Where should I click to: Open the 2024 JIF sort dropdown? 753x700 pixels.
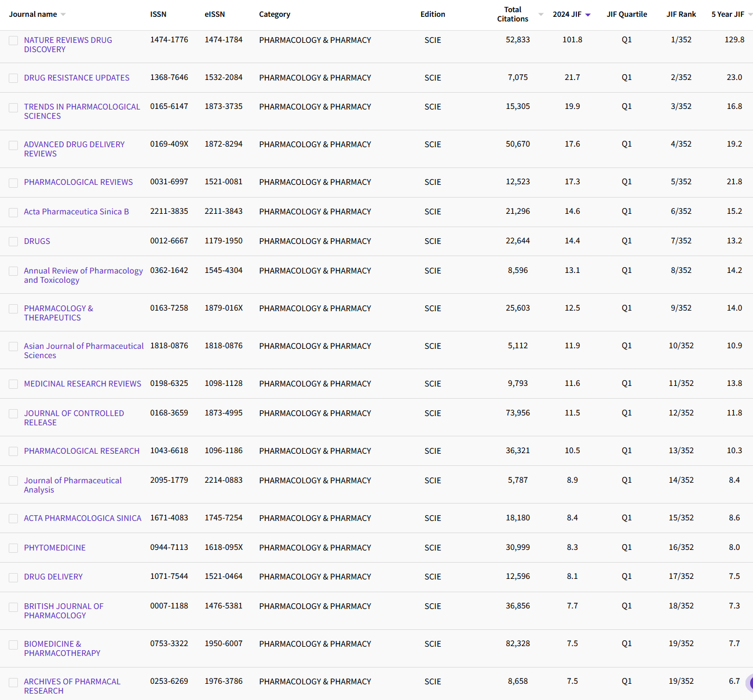click(589, 14)
